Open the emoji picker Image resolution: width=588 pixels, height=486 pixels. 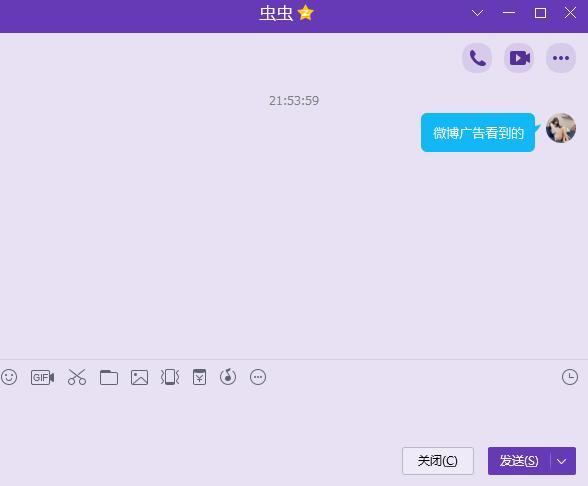pyautogui.click(x=9, y=377)
